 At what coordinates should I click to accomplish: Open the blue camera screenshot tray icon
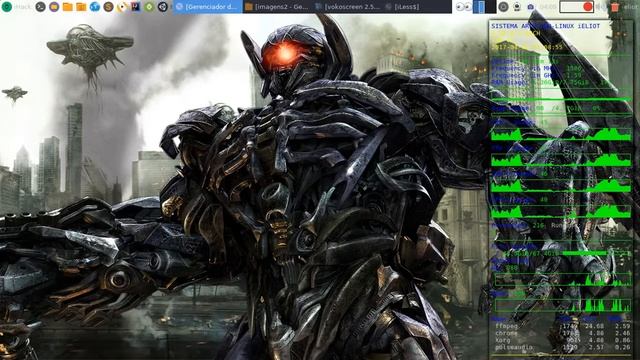531,7
